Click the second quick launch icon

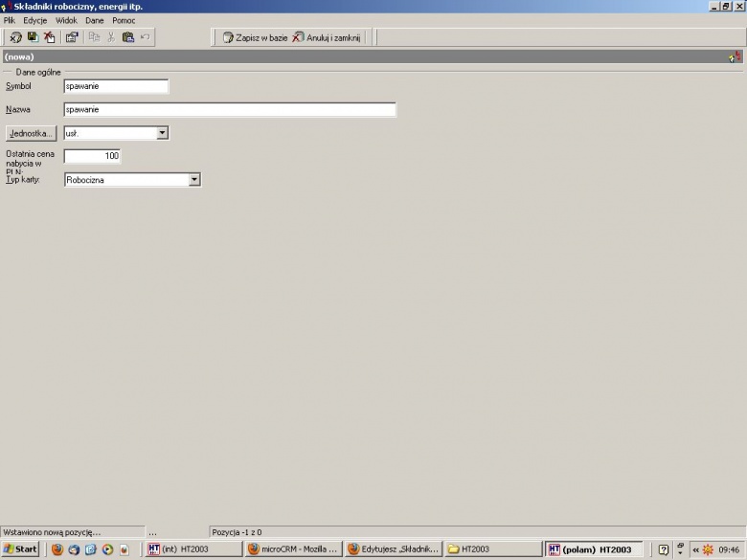pyautogui.click(x=74, y=549)
